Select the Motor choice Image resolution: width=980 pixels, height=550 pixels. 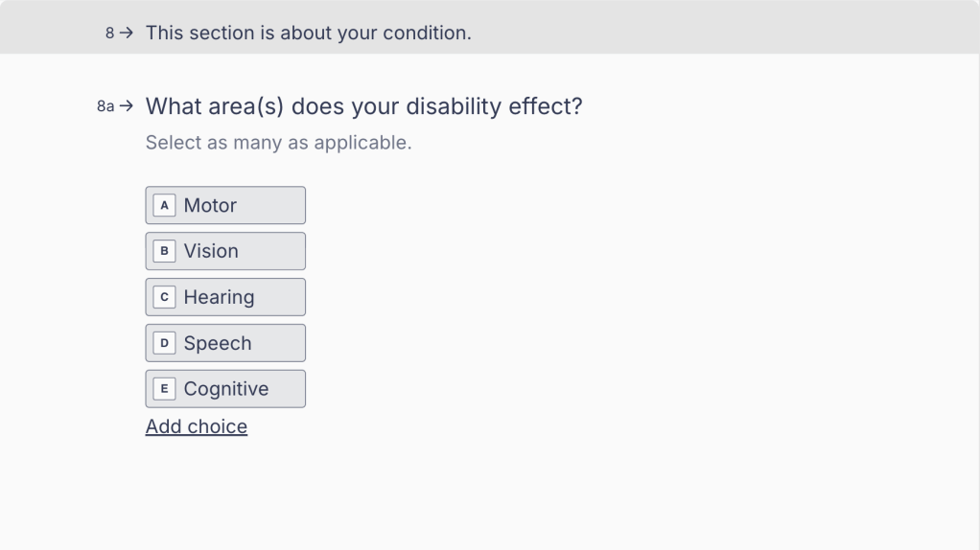click(x=225, y=205)
